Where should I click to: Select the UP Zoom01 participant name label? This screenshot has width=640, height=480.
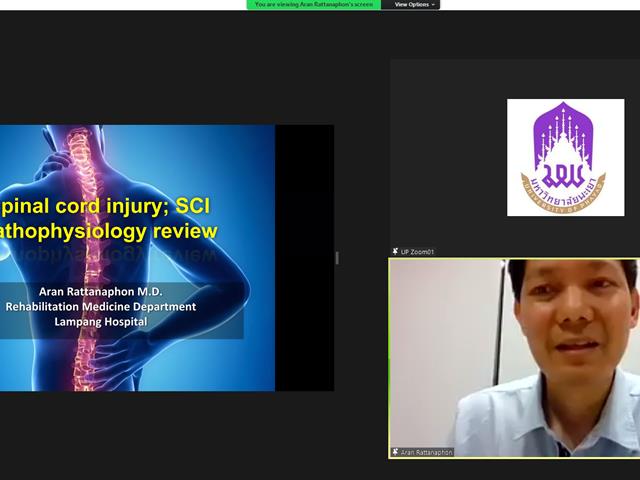click(x=417, y=252)
